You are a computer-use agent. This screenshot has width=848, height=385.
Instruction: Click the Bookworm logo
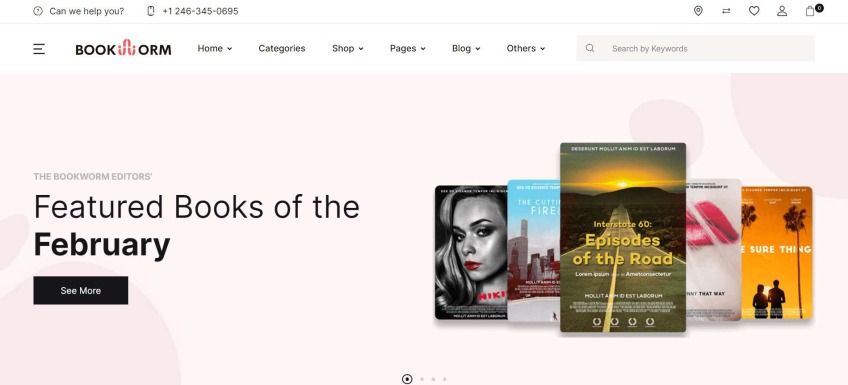coord(123,49)
